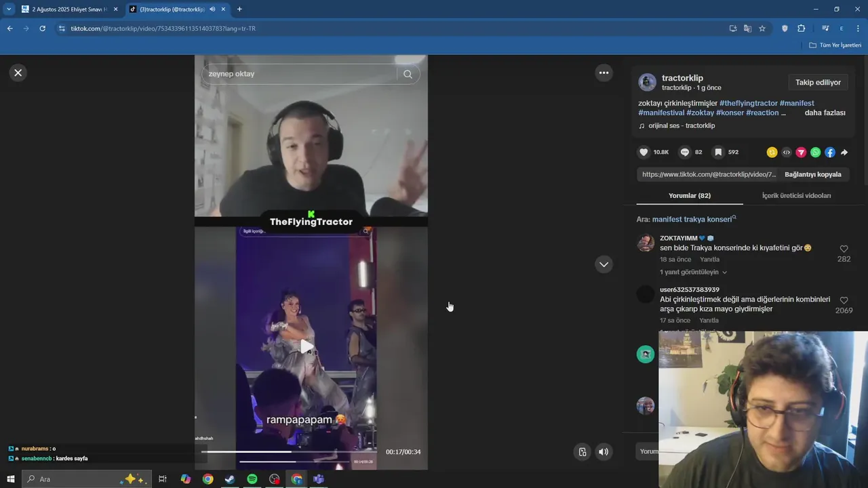Get the embed code via the </> icon
The image size is (868, 488).
coord(787,152)
